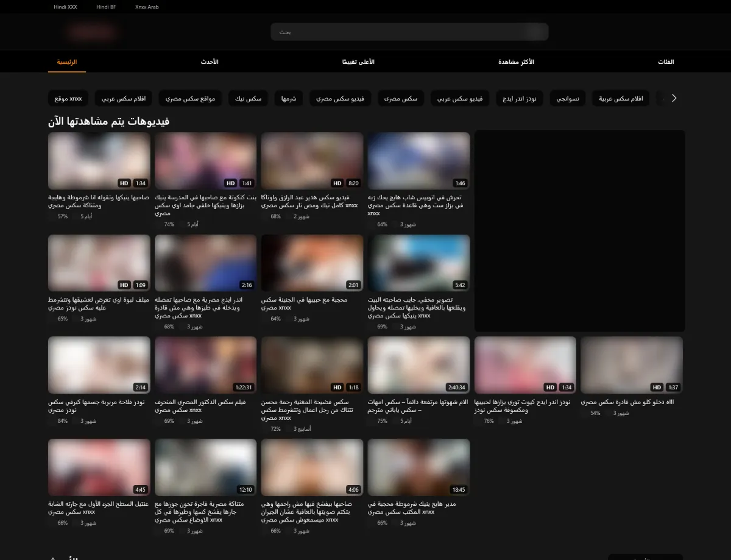Click the search button at the search bar's end
The image size is (731, 560).
point(537,32)
